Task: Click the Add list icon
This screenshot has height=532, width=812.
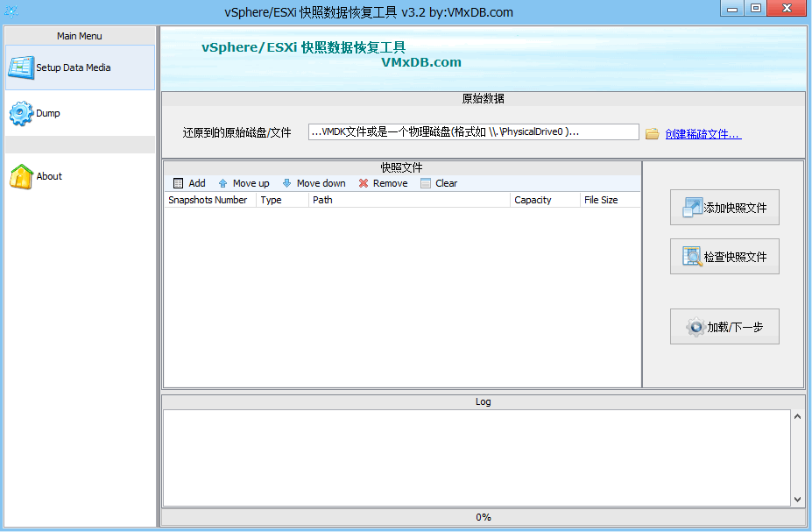Action: point(178,183)
